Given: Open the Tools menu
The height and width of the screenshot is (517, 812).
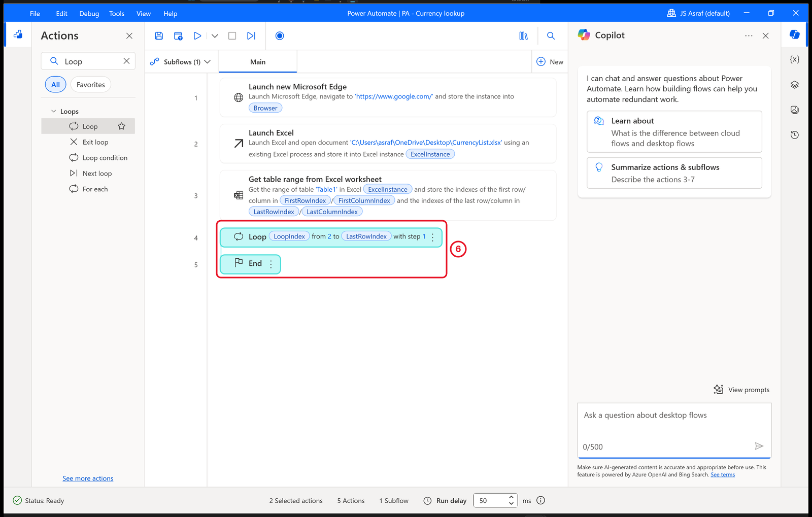Looking at the screenshot, I should [117, 14].
